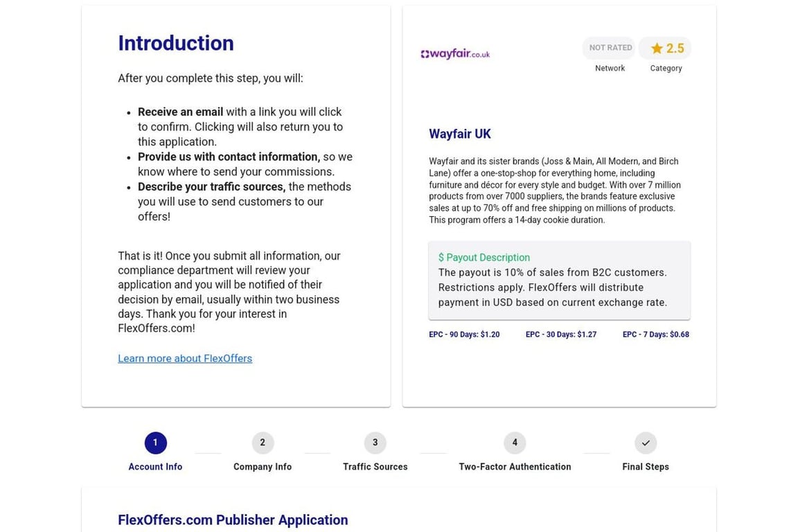Select the Final Steps checkmark circle
The image size is (798, 532).
point(646,443)
